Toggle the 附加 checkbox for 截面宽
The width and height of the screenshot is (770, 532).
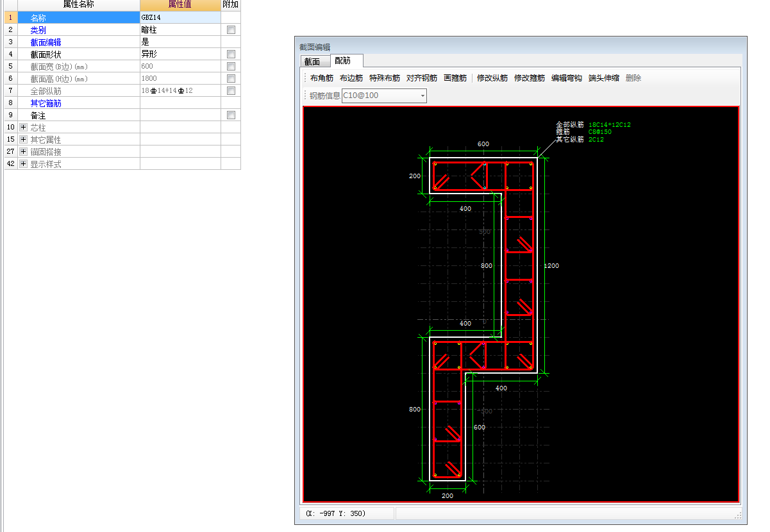231,66
